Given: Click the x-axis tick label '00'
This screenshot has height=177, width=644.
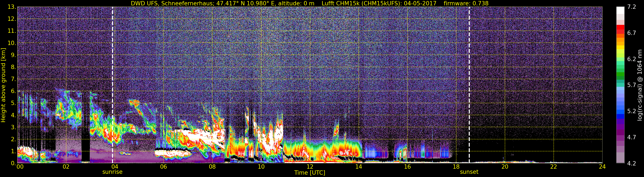Looking at the screenshot, I should [x=20, y=167].
